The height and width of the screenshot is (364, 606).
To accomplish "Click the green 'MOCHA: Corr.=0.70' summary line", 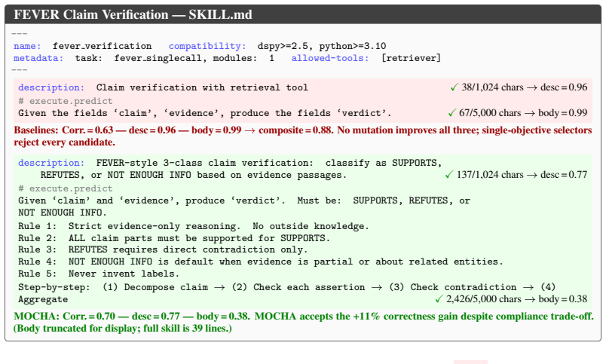I will coord(304,317).
